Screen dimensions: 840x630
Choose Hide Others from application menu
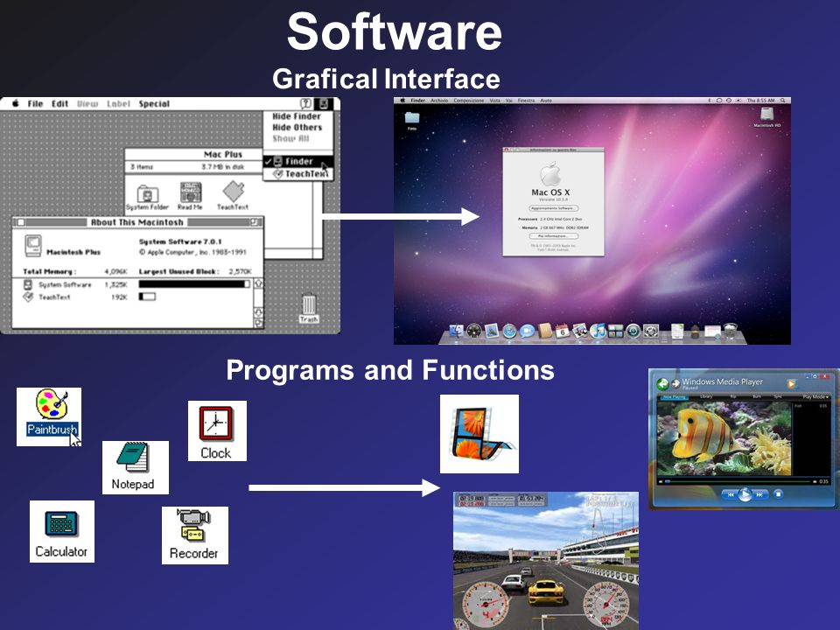pyautogui.click(x=297, y=128)
